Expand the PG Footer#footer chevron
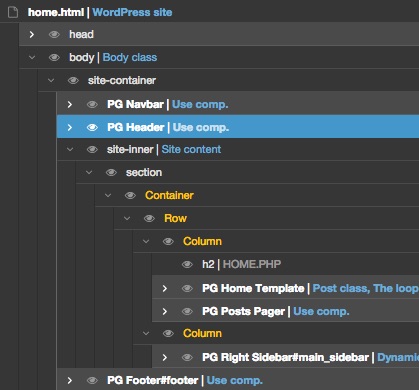Viewport: 419px width, 390px height. pos(69,380)
